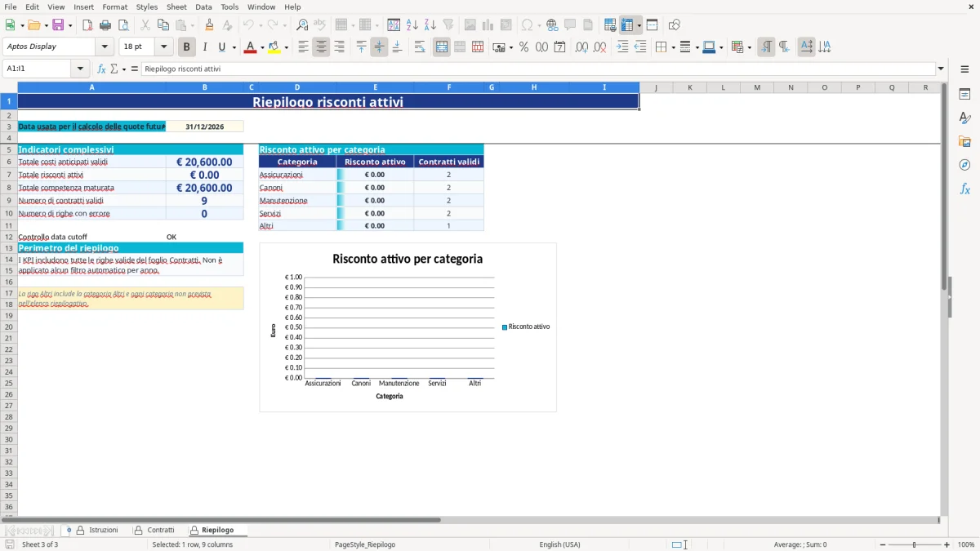Toggle Align Left
980x551 pixels.
pyautogui.click(x=303, y=47)
